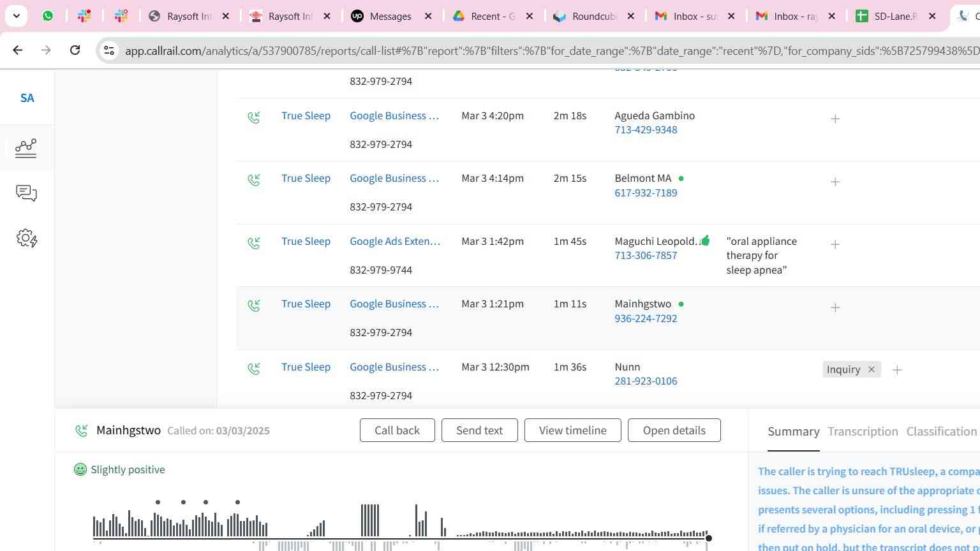This screenshot has width=980, height=551.
Task: Add another tag to Nunn call
Action: click(x=897, y=370)
